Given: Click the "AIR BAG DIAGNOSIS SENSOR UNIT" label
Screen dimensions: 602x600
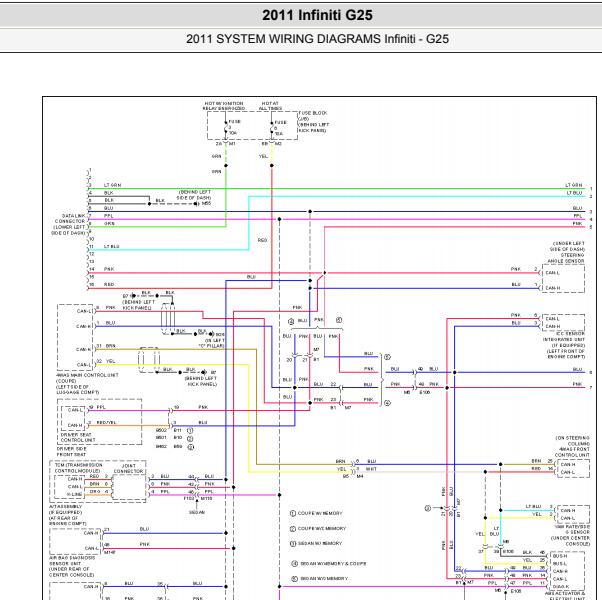Looking at the screenshot, I should point(72,561).
